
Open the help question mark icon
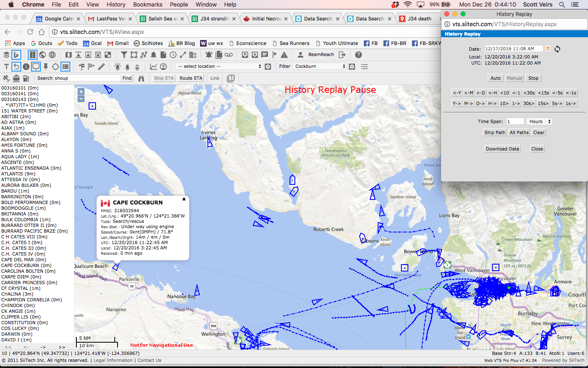(x=359, y=55)
